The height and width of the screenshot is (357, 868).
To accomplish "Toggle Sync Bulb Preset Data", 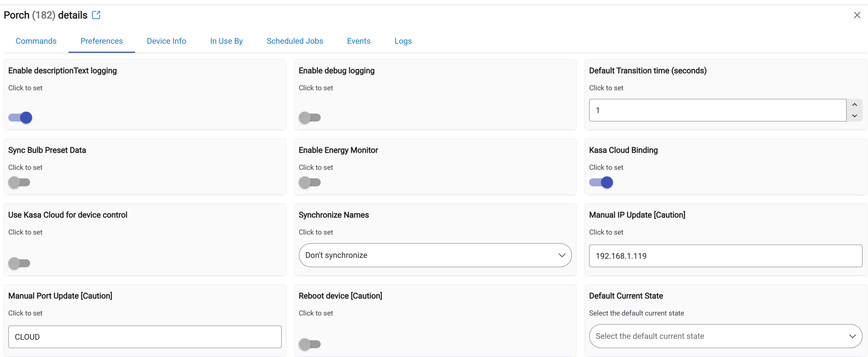I will click(19, 182).
